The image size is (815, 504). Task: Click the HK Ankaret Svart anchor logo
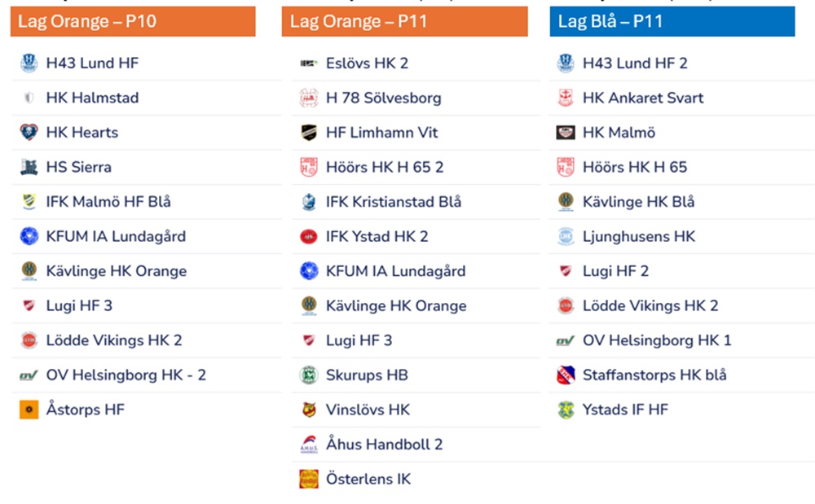(x=566, y=98)
